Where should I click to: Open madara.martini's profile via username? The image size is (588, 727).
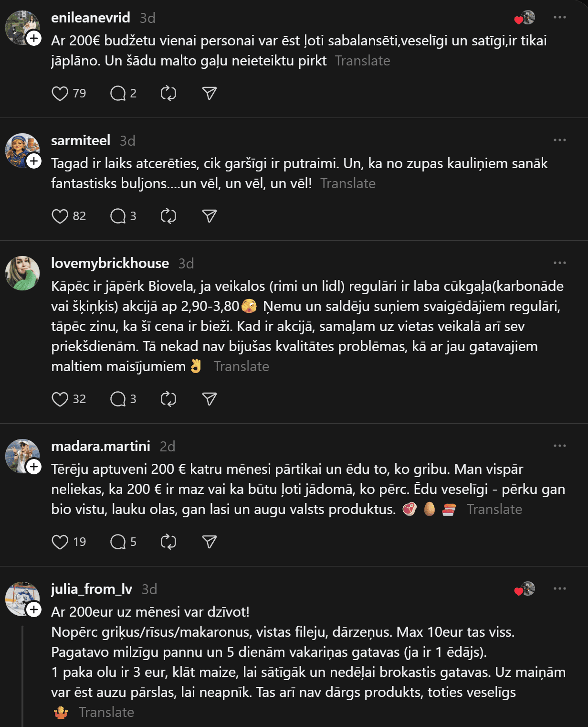[x=101, y=446]
